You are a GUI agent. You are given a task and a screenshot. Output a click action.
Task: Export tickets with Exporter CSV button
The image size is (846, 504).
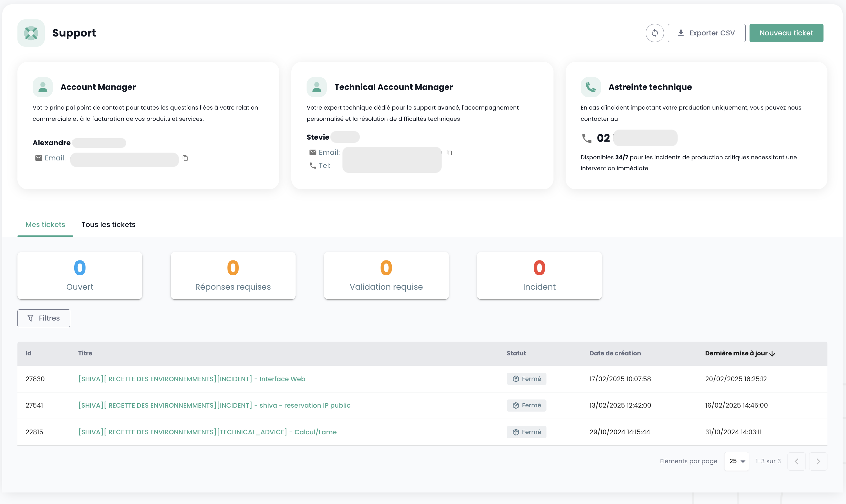[706, 33]
